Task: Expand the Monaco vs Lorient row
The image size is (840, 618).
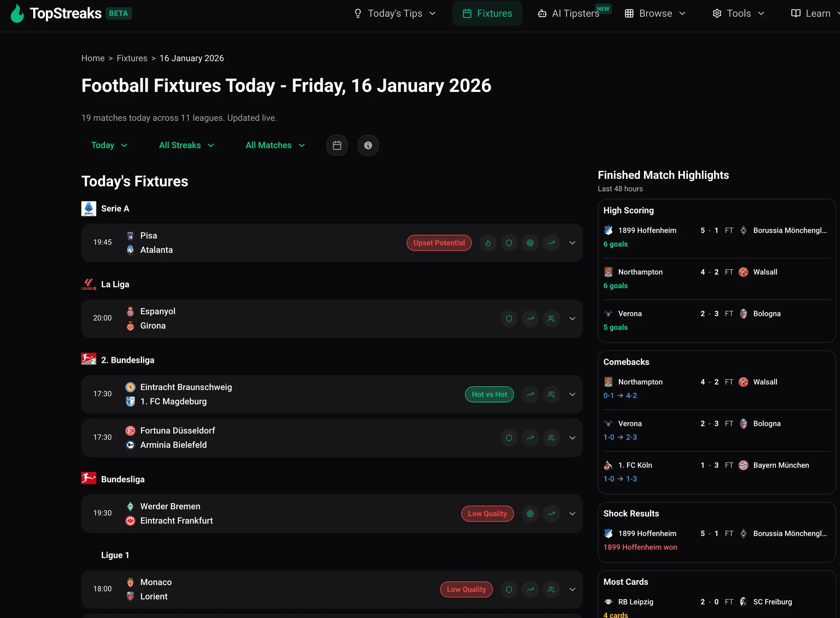Action: click(572, 589)
